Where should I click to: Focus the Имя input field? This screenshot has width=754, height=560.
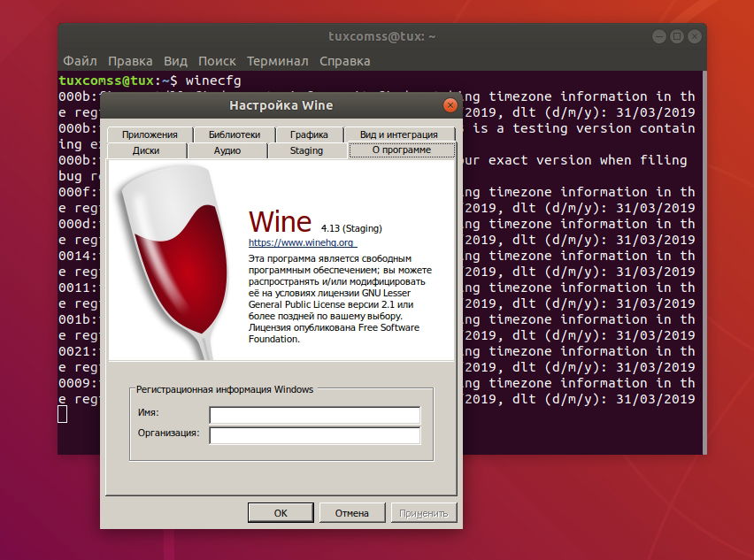315,415
